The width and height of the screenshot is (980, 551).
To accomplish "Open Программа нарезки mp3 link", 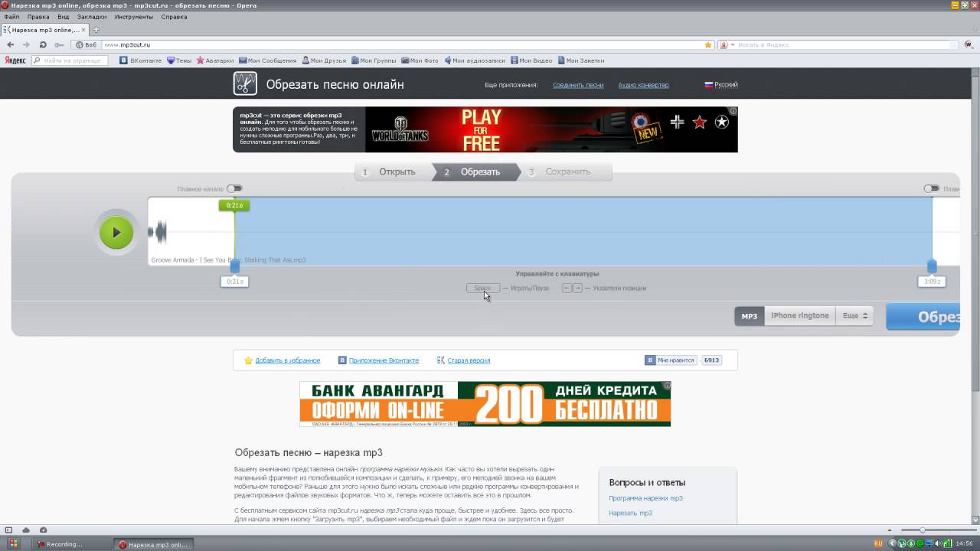I will tap(645, 498).
